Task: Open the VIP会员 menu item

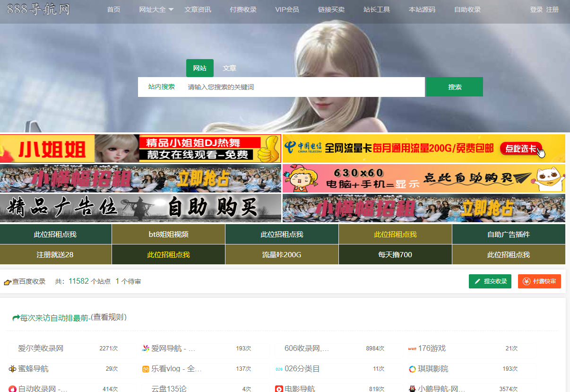Action: pos(287,9)
